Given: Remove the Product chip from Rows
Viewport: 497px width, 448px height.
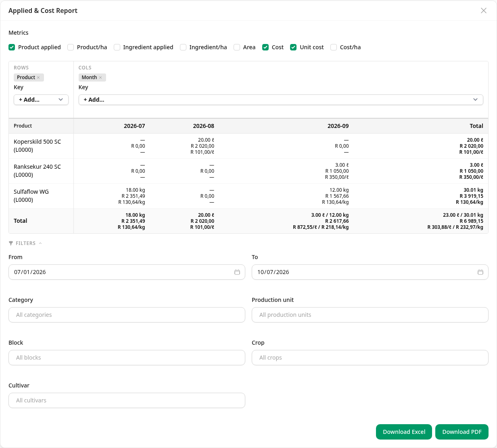Looking at the screenshot, I should [x=38, y=77].
